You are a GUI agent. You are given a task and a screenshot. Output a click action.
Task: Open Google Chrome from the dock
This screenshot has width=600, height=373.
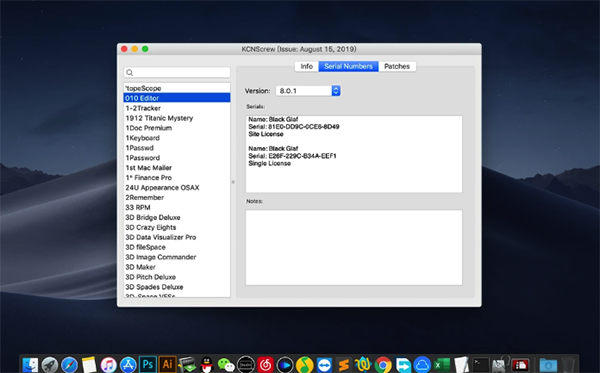[x=383, y=365]
